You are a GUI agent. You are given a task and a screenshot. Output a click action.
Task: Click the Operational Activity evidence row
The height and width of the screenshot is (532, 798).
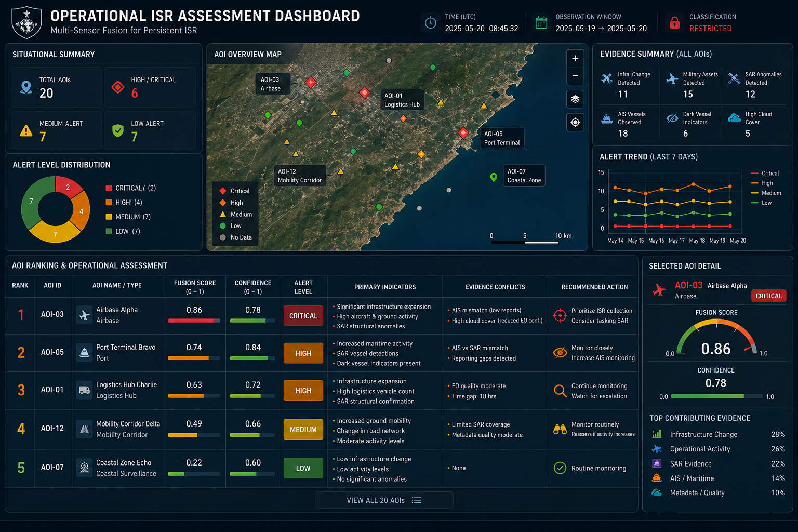coord(718,449)
